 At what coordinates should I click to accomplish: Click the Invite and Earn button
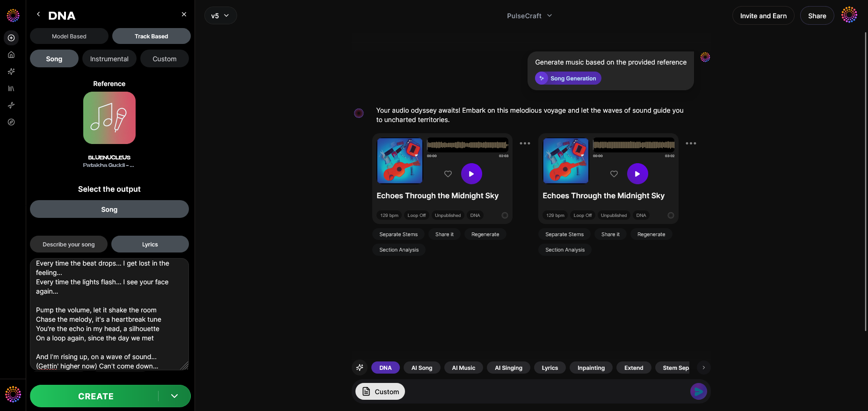[763, 15]
